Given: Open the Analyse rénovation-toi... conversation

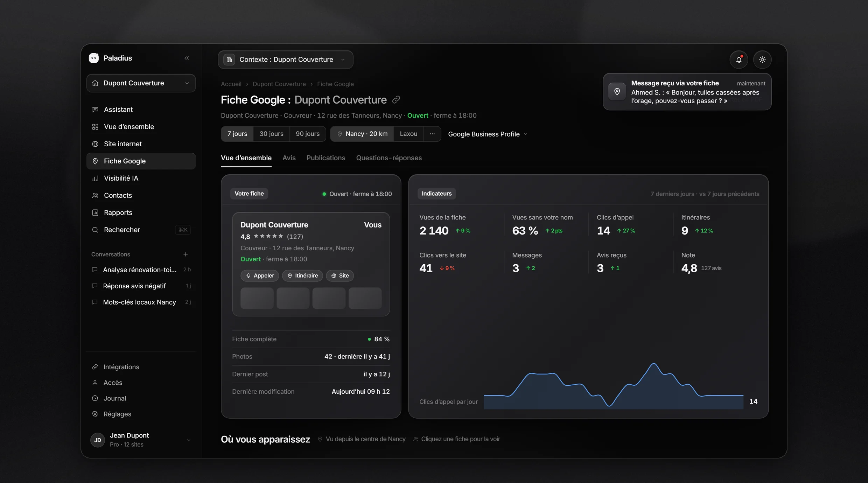Looking at the screenshot, I should (141, 270).
